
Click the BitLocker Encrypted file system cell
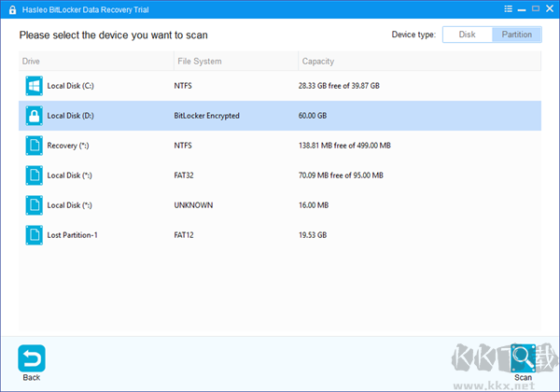point(206,116)
